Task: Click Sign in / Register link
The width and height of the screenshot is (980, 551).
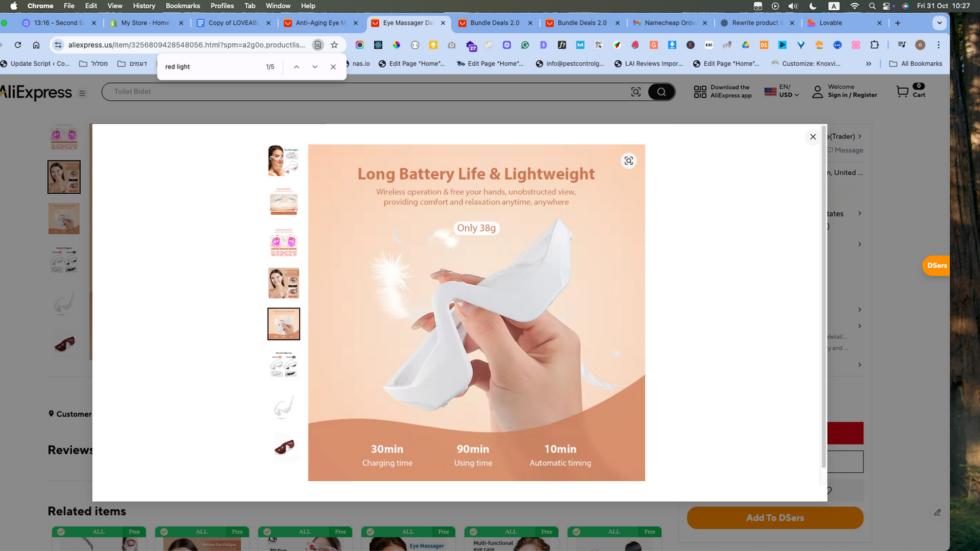Action: pos(852,96)
